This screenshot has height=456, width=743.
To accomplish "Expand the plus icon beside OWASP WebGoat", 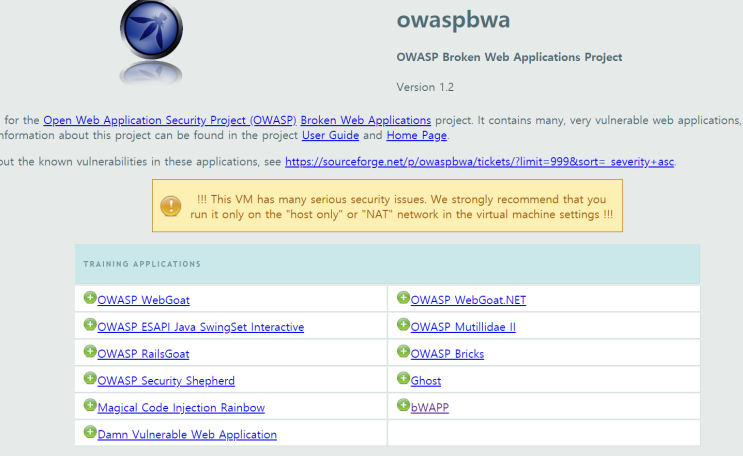I will pyautogui.click(x=90, y=298).
